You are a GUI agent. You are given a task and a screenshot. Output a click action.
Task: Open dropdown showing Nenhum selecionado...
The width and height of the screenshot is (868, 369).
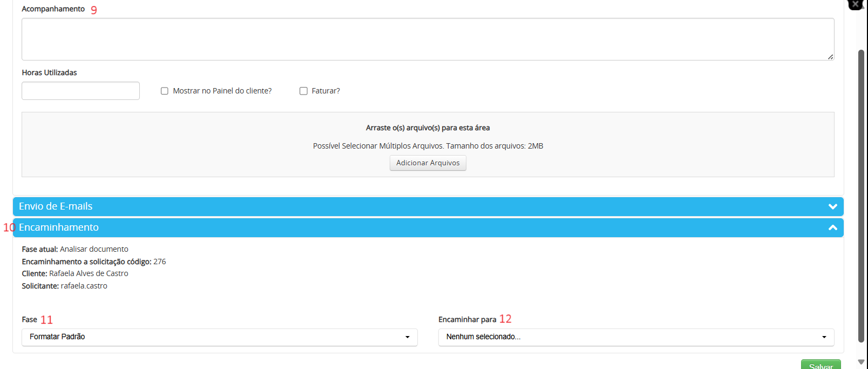[x=636, y=337]
